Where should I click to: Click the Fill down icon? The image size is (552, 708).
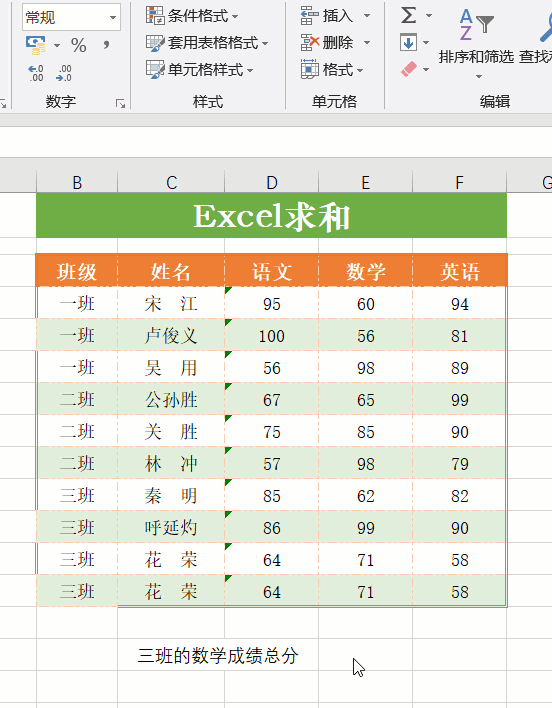(408, 43)
